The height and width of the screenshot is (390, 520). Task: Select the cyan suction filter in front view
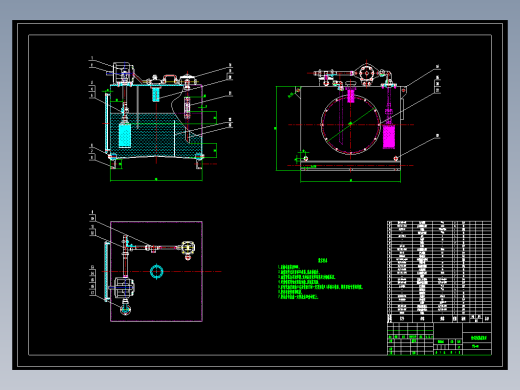125,135
